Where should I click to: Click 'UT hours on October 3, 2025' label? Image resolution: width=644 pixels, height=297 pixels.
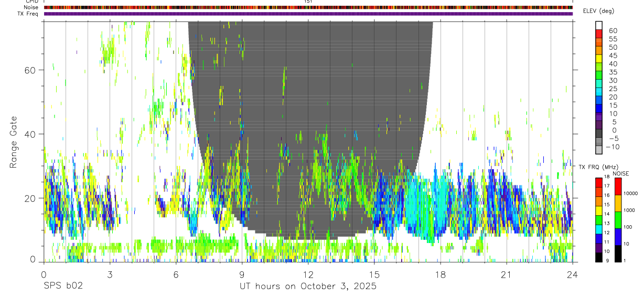click(308, 287)
